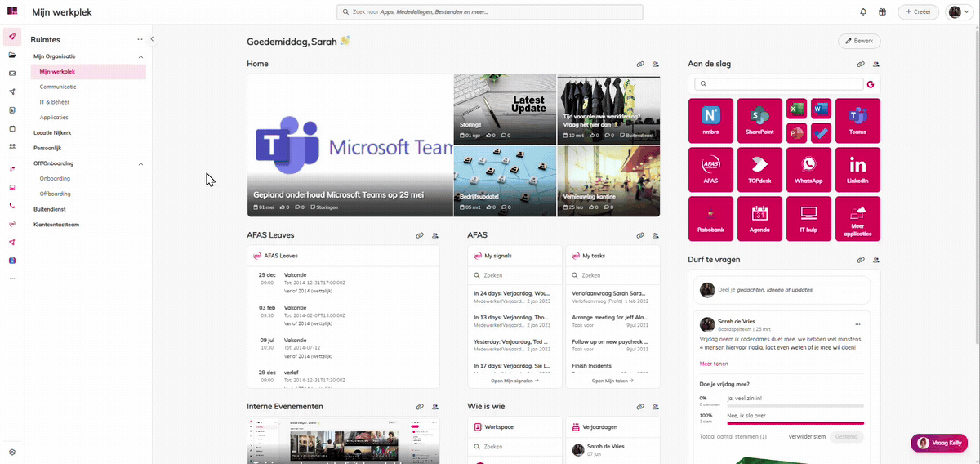Click the Bewerk button

coord(859,41)
